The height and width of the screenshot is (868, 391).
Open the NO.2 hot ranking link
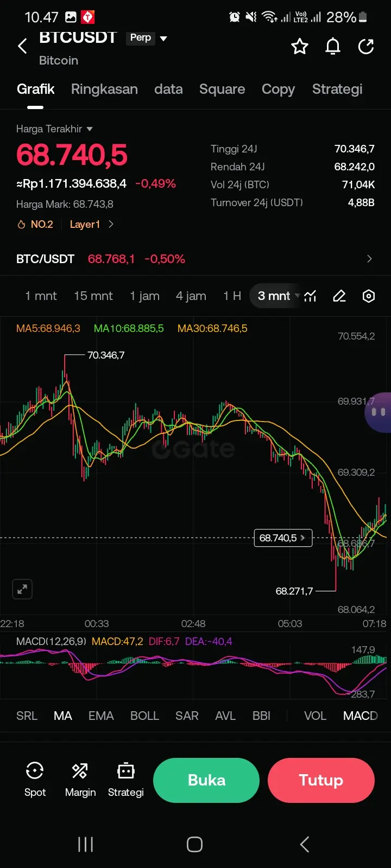pos(35,224)
